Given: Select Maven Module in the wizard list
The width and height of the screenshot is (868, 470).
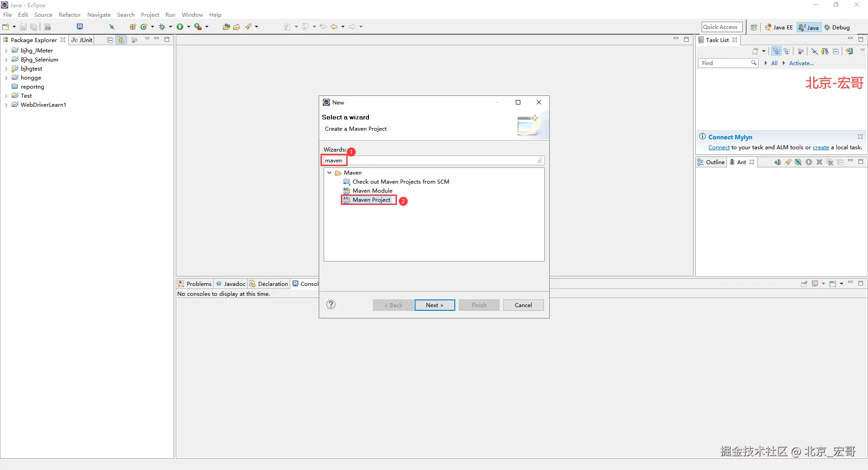Looking at the screenshot, I should pos(372,191).
